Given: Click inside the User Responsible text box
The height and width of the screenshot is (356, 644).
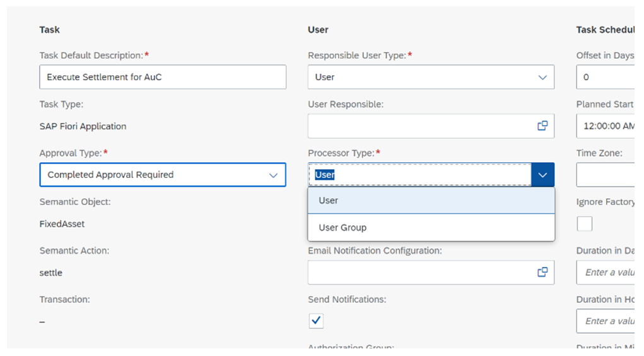Looking at the screenshot, I should 419,126.
